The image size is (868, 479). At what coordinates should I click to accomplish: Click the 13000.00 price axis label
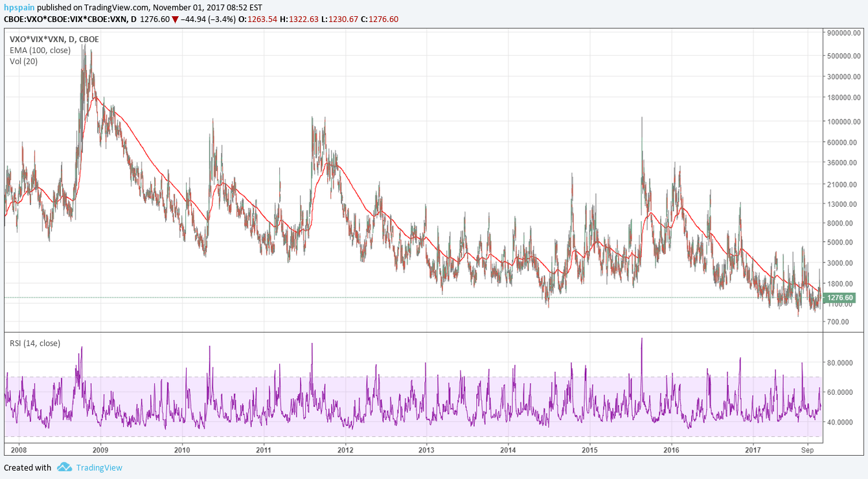pyautogui.click(x=843, y=204)
